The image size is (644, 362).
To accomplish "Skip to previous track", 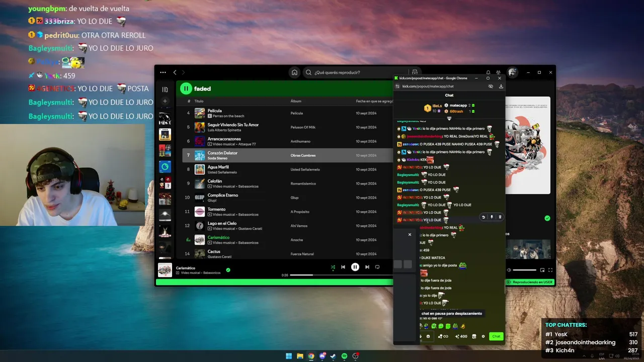I will [343, 267].
